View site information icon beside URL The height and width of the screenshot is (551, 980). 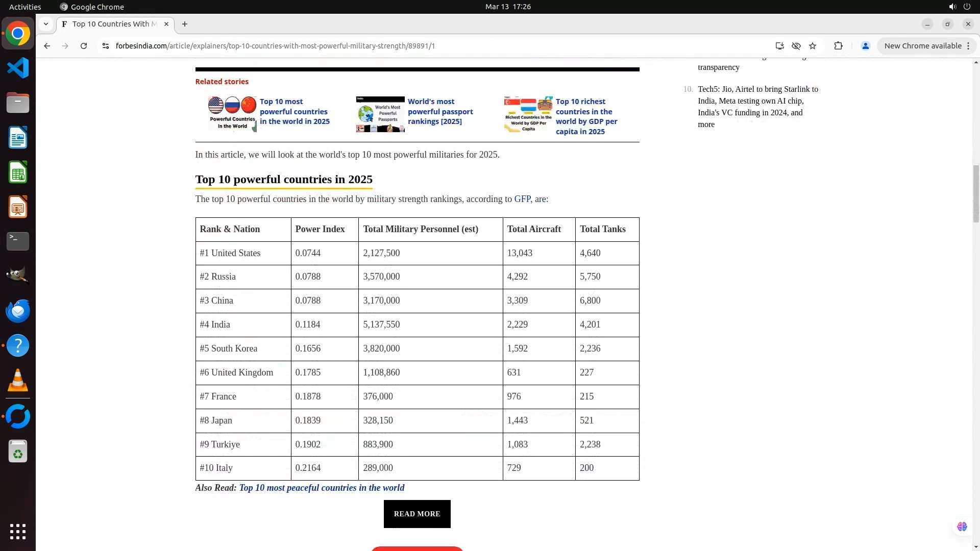[x=106, y=46]
